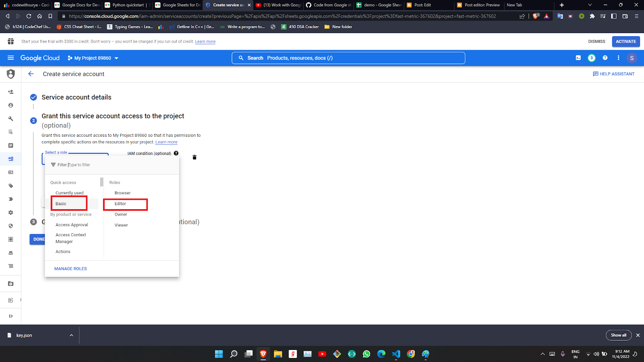Open the browser tab list dropdown arrow
This screenshot has height=362, width=644.
(x=590, y=5)
